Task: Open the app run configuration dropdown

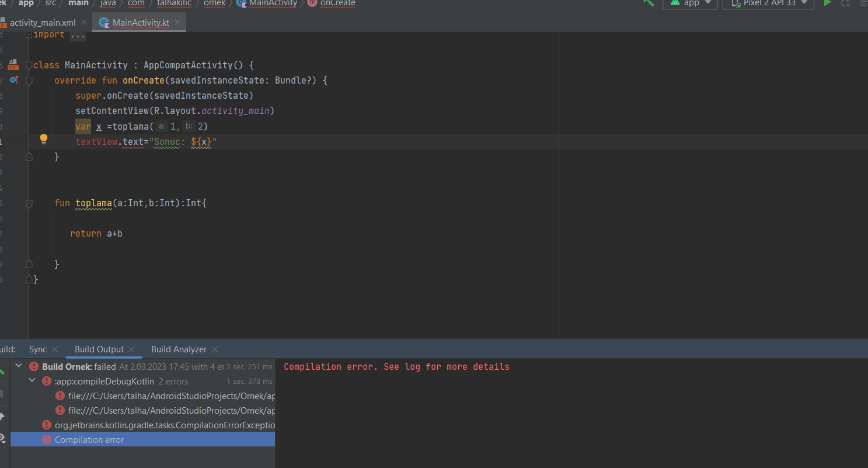Action: point(690,4)
